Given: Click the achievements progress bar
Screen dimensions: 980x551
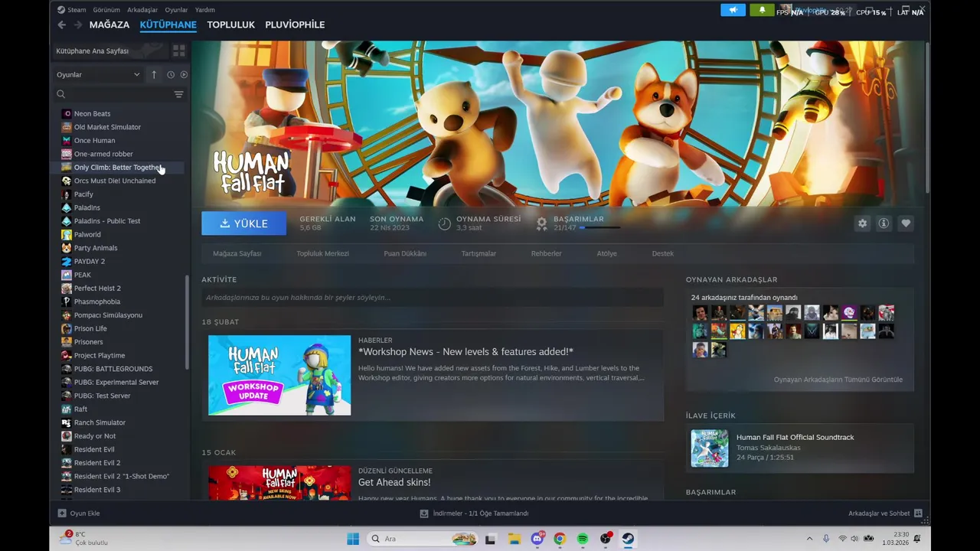Looking at the screenshot, I should point(599,228).
